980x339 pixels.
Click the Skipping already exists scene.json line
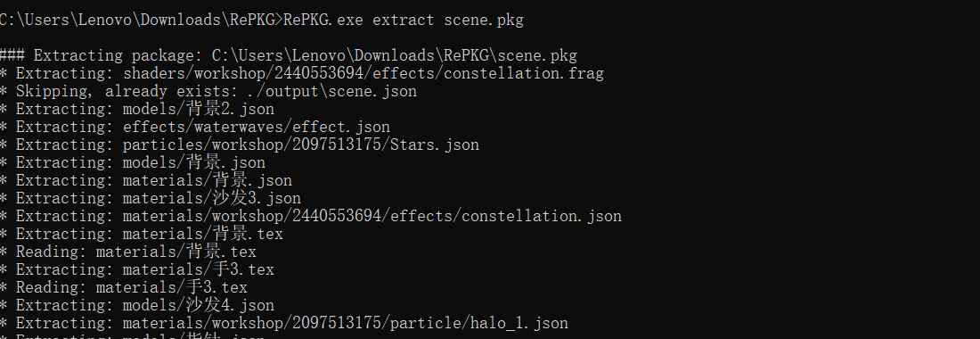click(x=208, y=91)
